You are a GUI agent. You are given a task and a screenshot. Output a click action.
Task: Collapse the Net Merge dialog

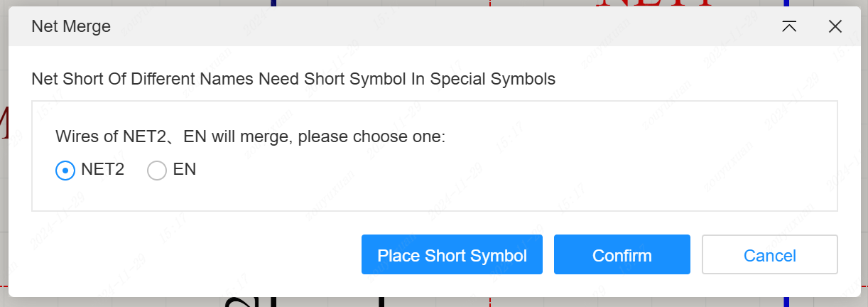click(789, 27)
